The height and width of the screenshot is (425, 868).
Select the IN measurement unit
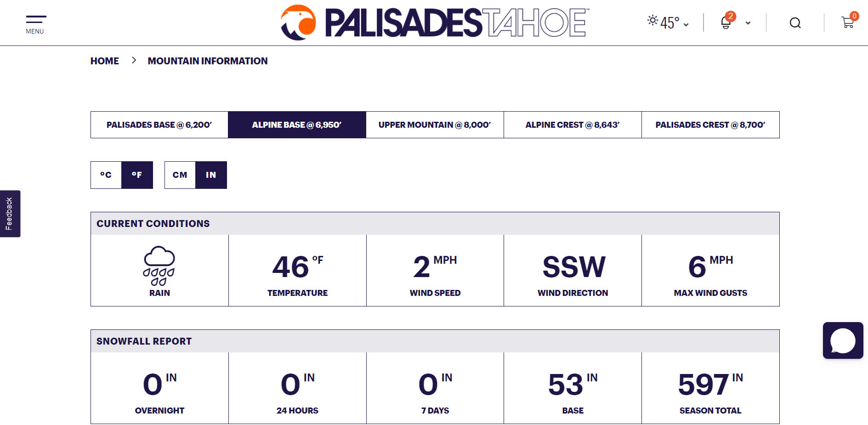click(x=211, y=175)
